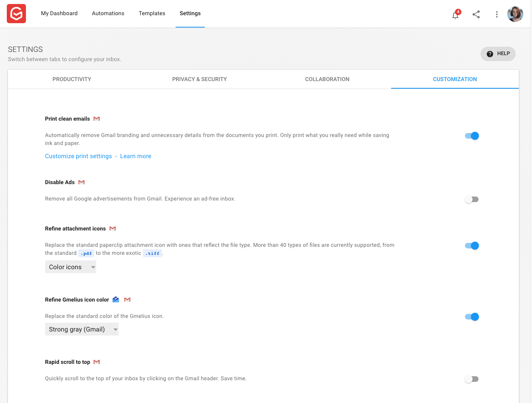Screen dimensions: 532x403
Task: Switch to the Privacy & Security tab
Action: 199,79
